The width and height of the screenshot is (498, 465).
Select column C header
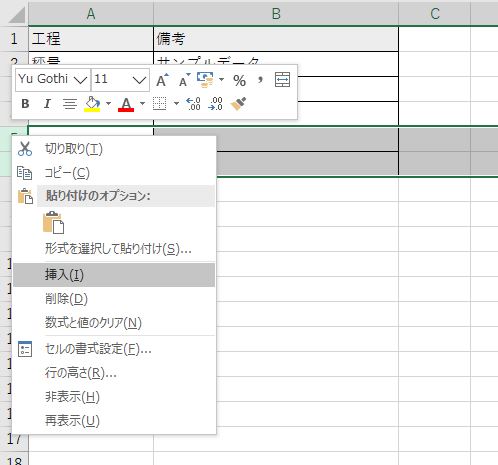[x=435, y=14]
